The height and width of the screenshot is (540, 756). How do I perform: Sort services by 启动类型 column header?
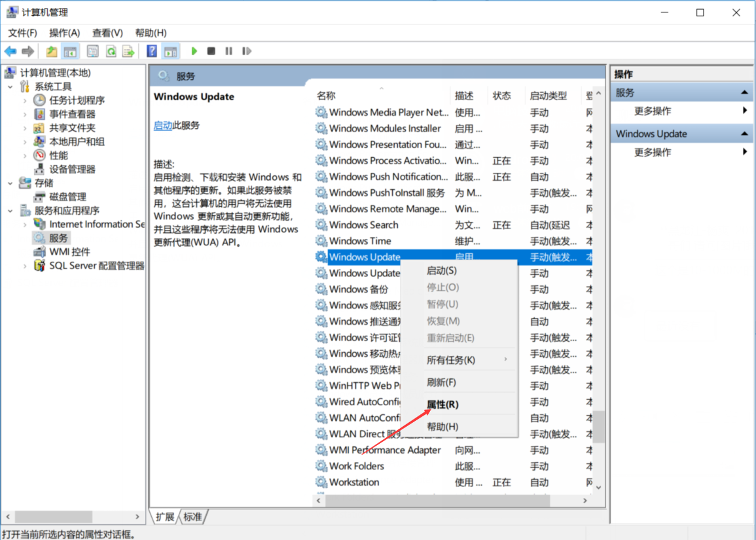[553, 96]
